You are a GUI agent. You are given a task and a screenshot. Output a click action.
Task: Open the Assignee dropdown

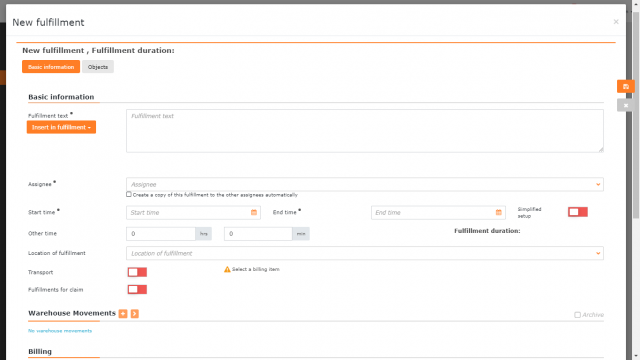[x=364, y=184]
